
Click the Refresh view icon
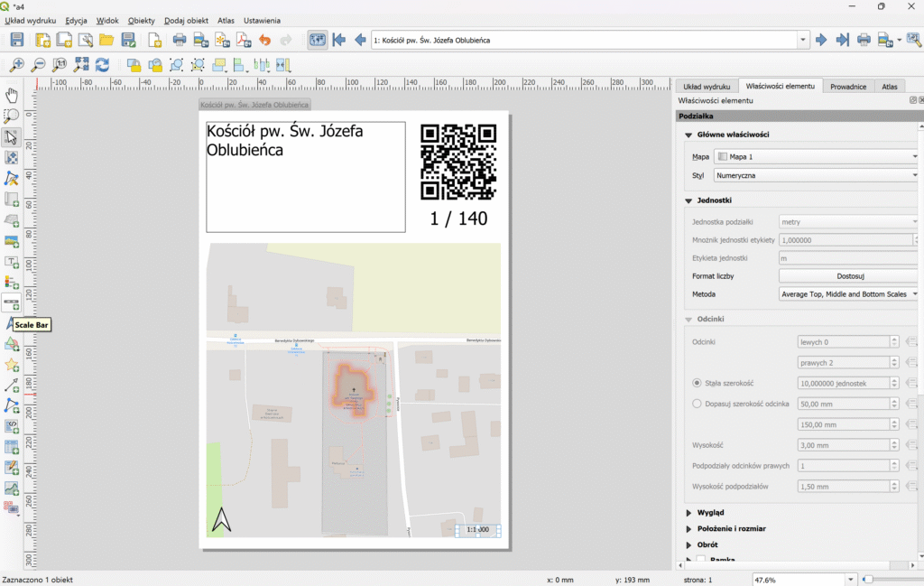[102, 65]
